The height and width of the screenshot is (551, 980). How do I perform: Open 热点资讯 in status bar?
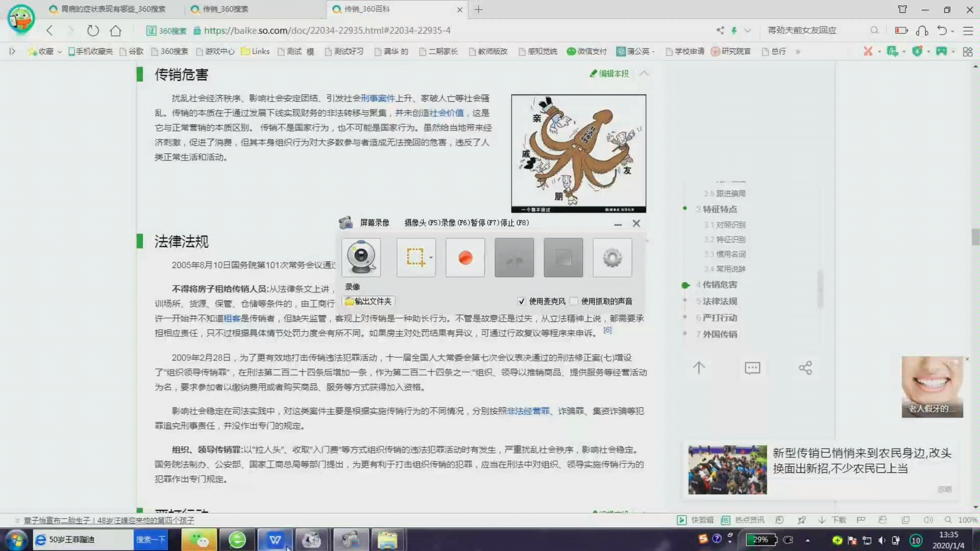tap(743, 520)
